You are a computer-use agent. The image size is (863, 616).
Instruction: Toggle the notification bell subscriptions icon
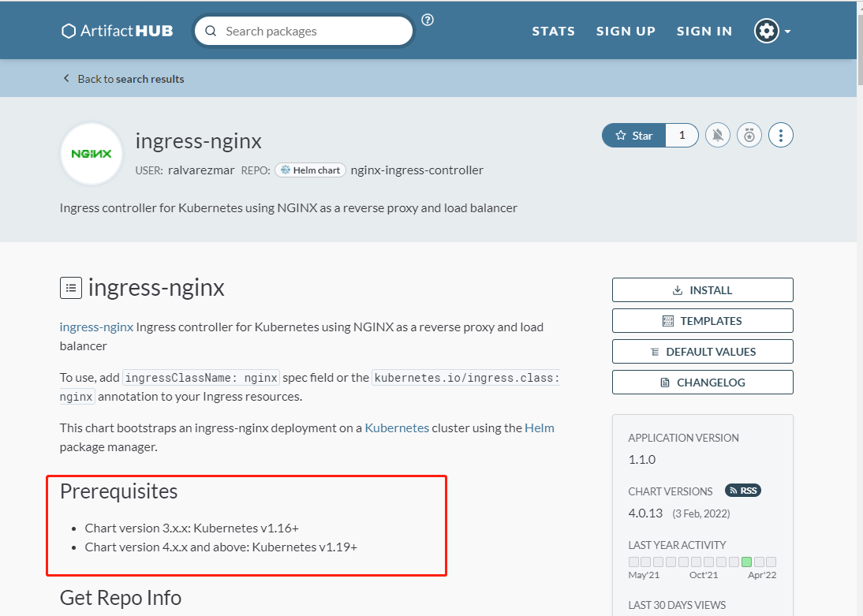coord(718,136)
